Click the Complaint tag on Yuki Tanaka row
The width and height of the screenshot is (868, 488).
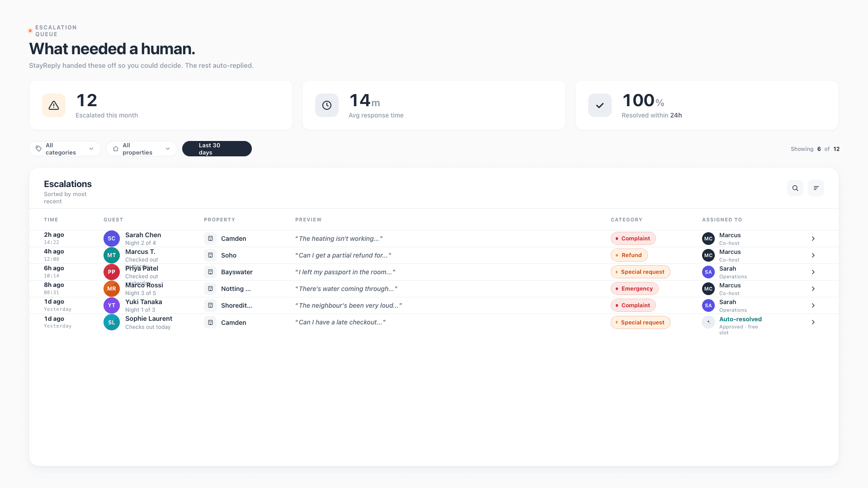pyautogui.click(x=633, y=305)
